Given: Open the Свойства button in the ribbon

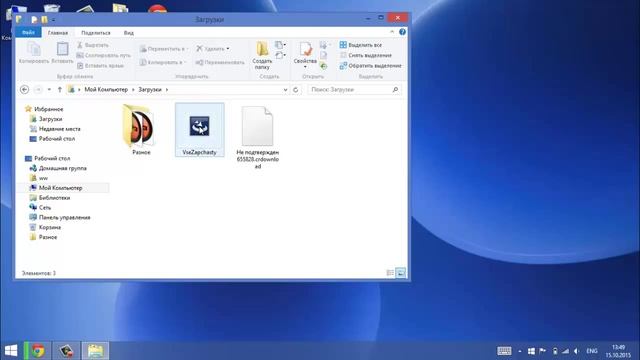Looking at the screenshot, I should tap(305, 54).
